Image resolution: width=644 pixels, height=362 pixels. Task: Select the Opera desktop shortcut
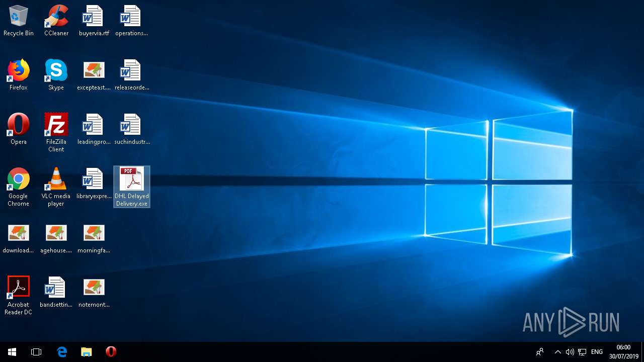pyautogui.click(x=19, y=130)
